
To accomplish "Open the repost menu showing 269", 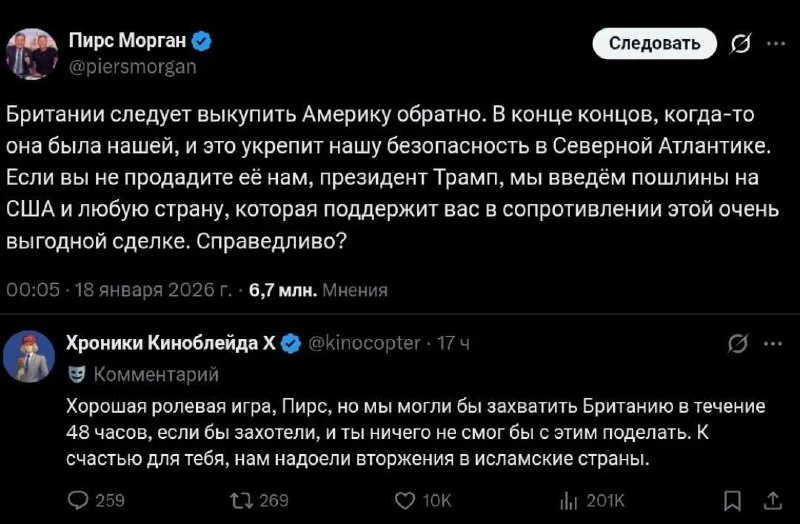I will pos(242,500).
